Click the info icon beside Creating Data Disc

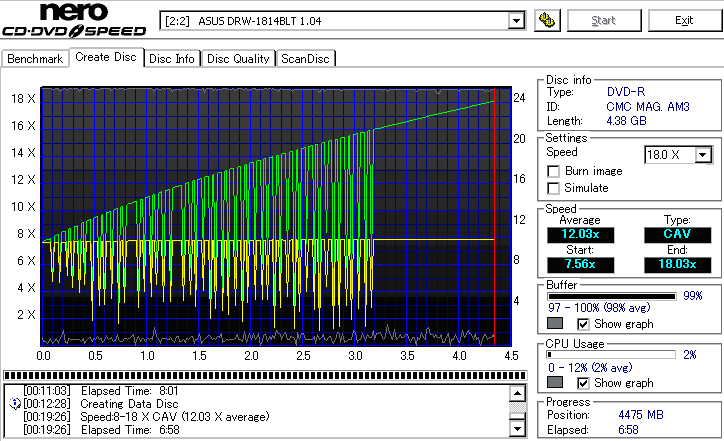(x=13, y=402)
